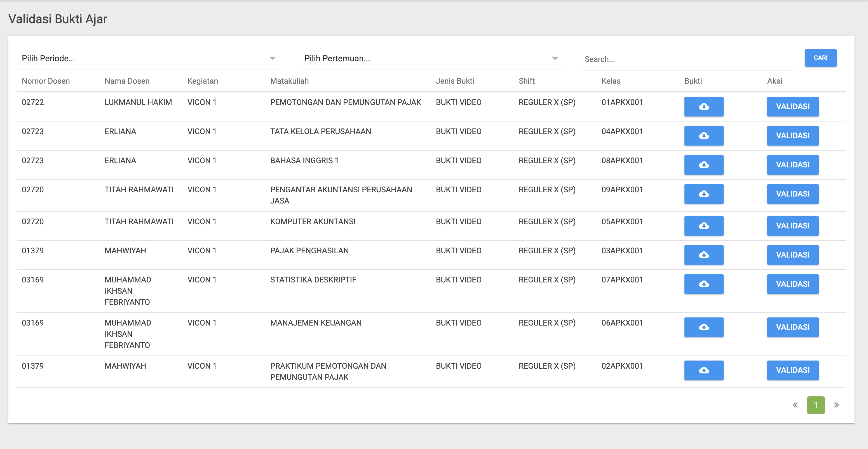The height and width of the screenshot is (449, 868).
Task: Focus the Search input field
Action: pos(689,59)
